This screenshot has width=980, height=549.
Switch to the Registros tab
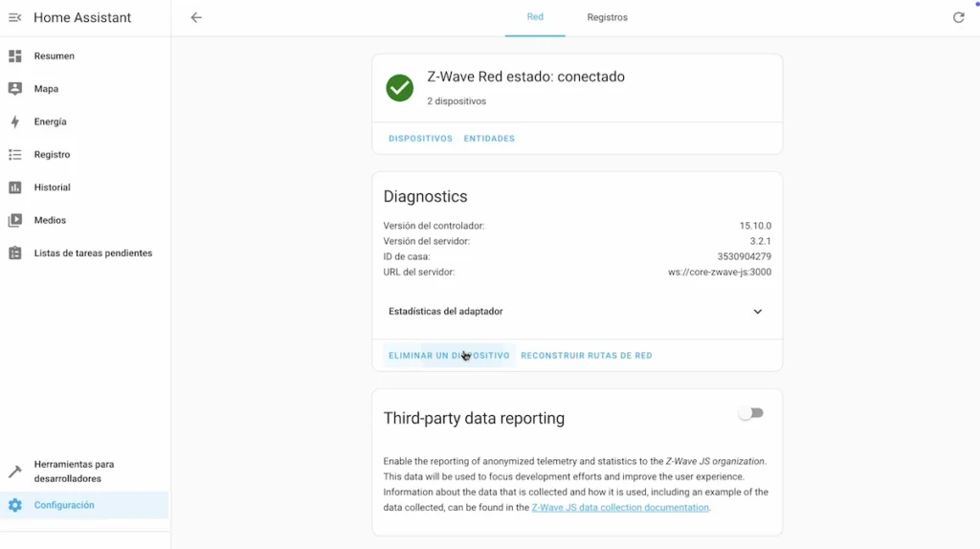click(x=607, y=17)
